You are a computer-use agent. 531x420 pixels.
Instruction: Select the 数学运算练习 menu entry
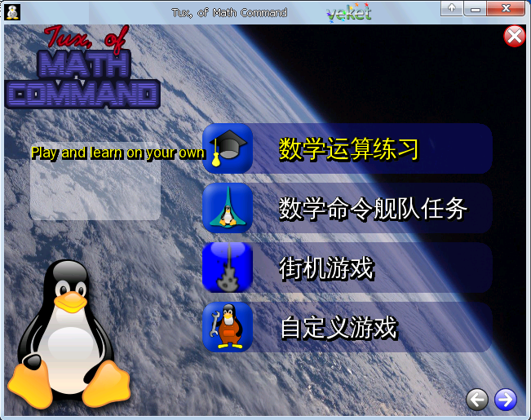point(349,148)
